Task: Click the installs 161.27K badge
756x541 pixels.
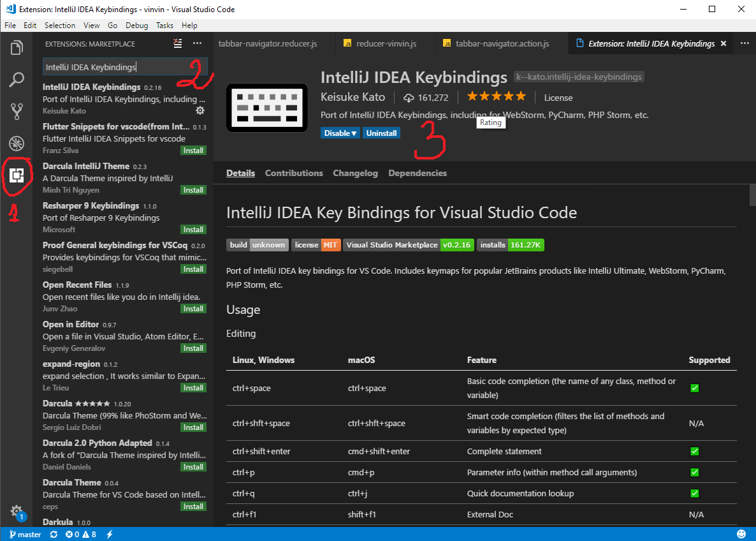Action: pyautogui.click(x=510, y=245)
